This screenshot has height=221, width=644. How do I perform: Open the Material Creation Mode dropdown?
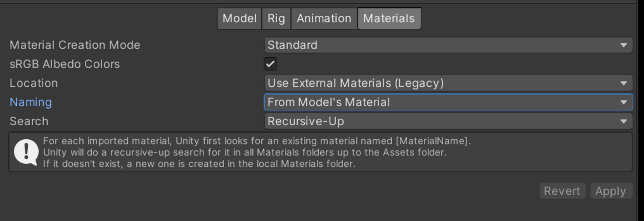point(448,45)
